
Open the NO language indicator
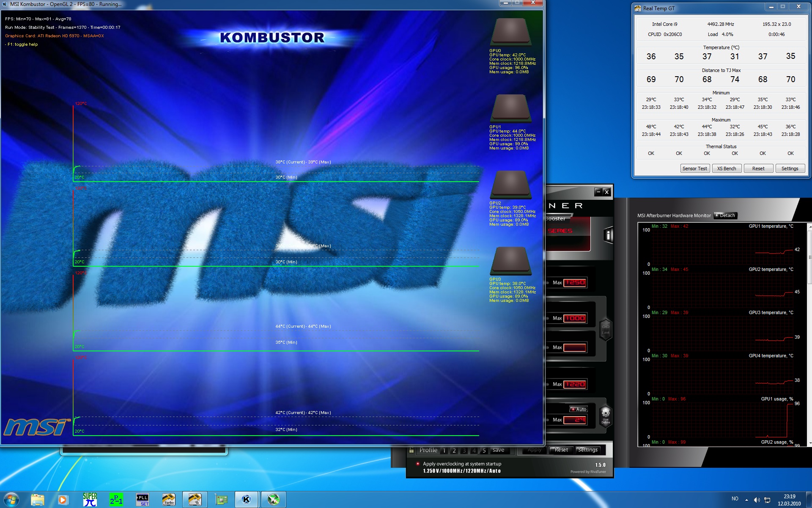point(735,499)
